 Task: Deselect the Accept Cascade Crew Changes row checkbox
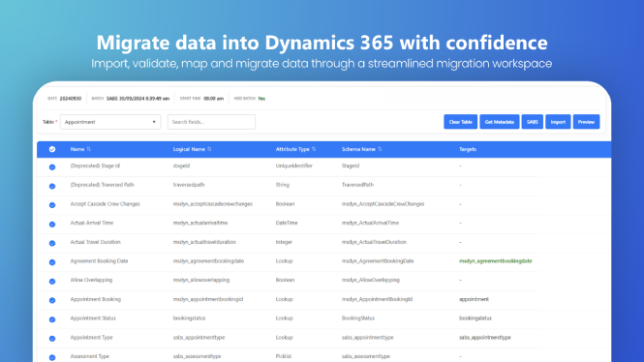tap(52, 205)
